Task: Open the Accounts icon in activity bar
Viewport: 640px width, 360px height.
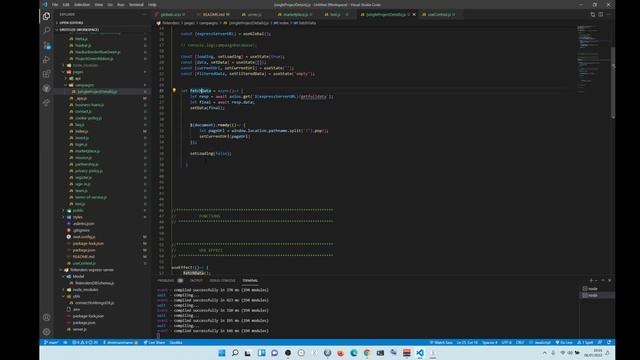Action: [47, 317]
